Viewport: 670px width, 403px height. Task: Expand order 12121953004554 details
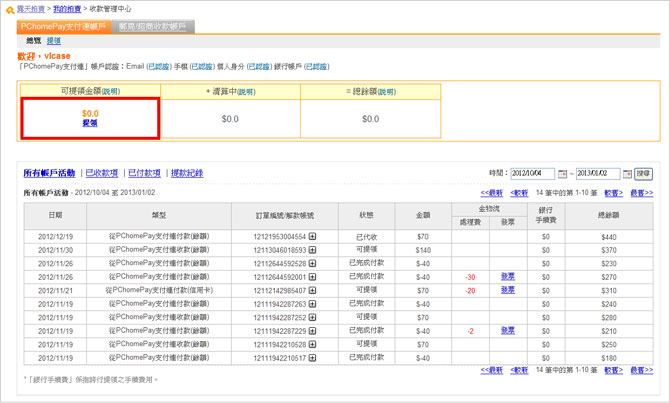pos(313,236)
